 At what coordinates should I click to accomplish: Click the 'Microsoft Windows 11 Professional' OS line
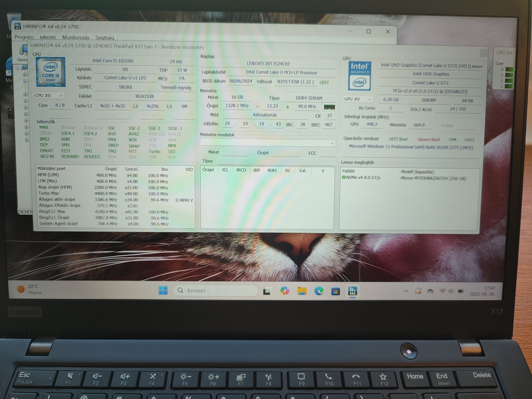pyautogui.click(x=411, y=147)
